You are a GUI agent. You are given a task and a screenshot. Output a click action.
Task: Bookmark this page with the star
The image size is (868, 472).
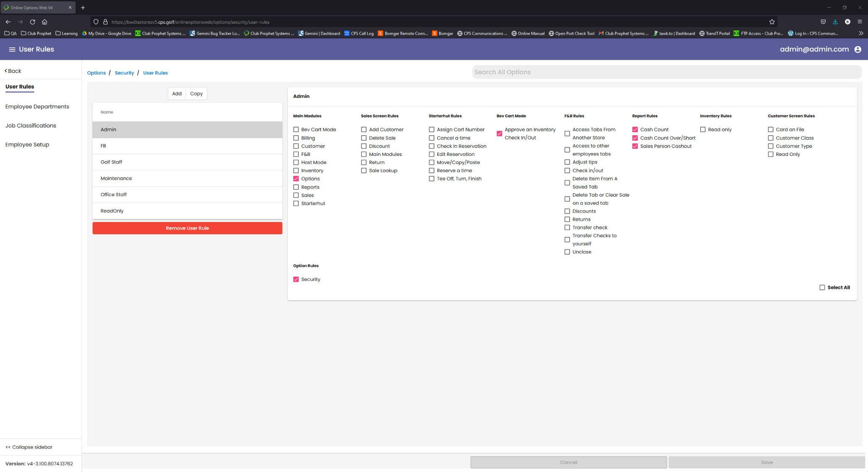(x=772, y=22)
